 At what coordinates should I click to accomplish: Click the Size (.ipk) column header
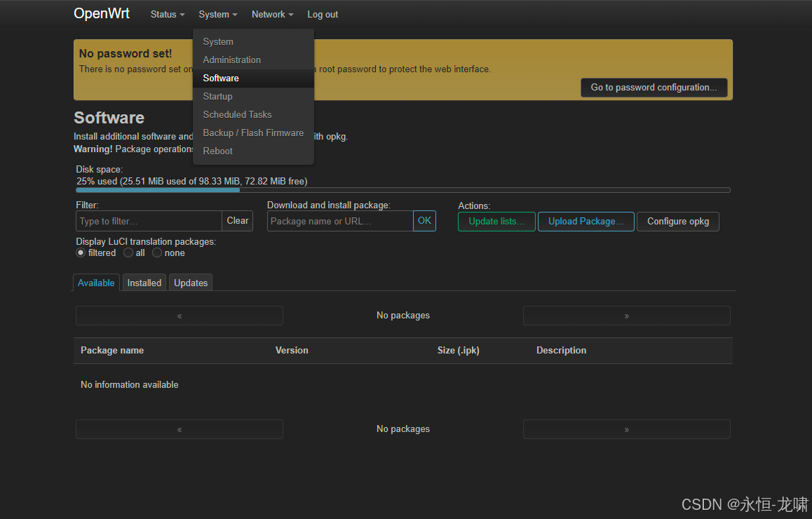(x=459, y=351)
